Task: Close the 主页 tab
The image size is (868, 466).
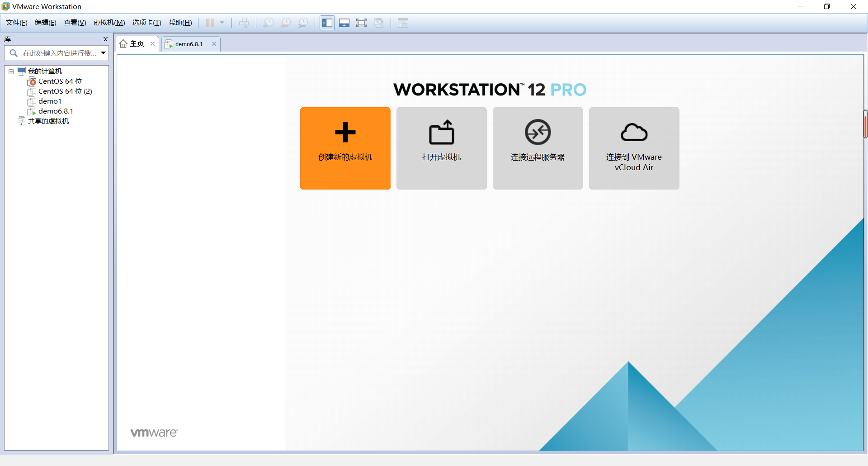Action: pyautogui.click(x=153, y=44)
